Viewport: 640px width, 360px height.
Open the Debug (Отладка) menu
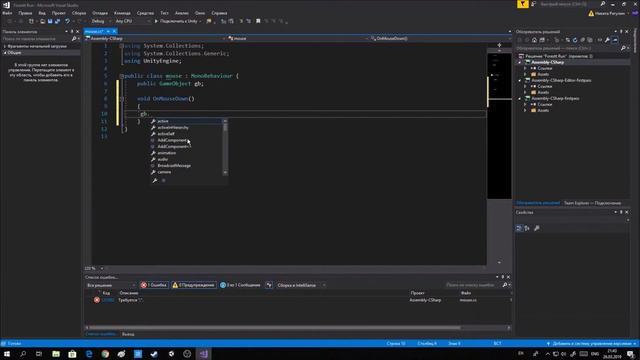click(x=100, y=13)
